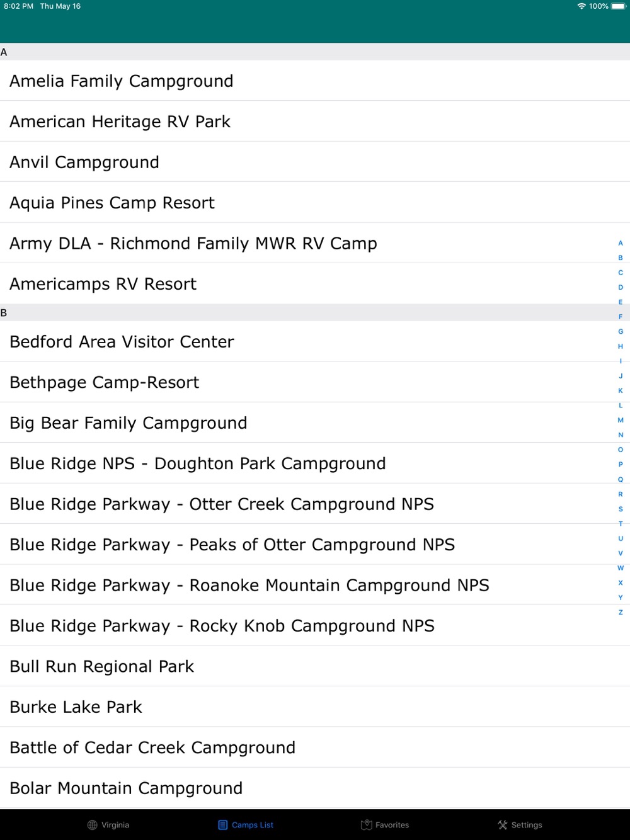This screenshot has width=630, height=840.
Task: Select Blue Ridge Parkway Rocky Knob Campground
Action: click(315, 625)
